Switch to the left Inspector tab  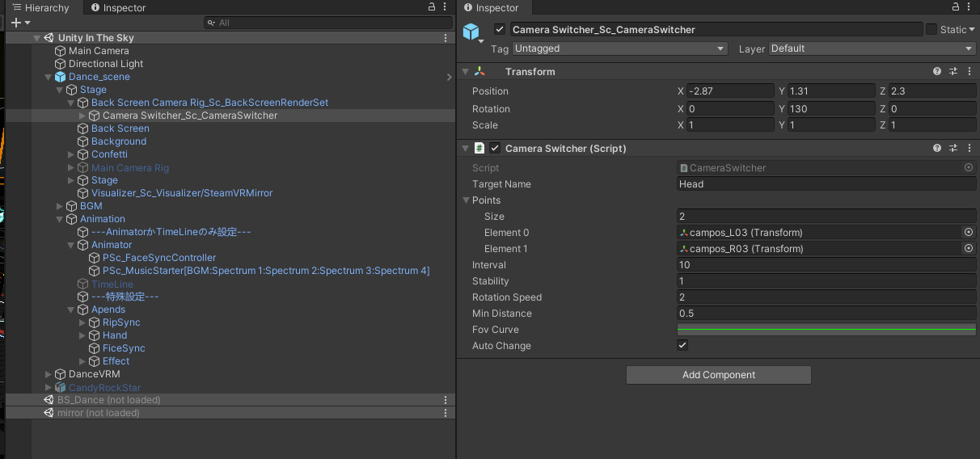point(117,8)
